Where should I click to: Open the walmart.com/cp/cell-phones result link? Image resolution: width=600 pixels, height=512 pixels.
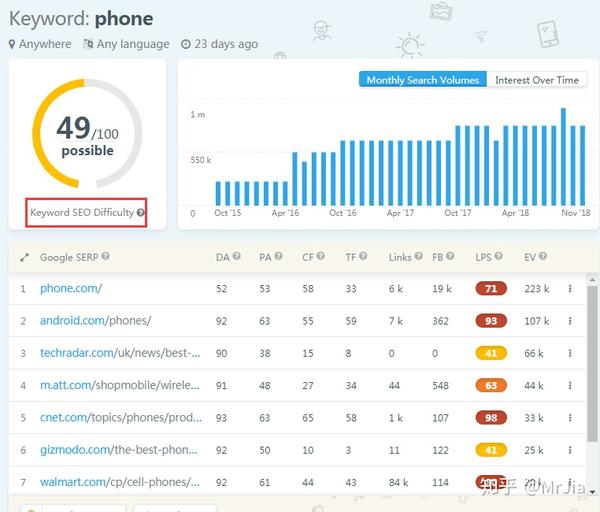tap(120, 482)
